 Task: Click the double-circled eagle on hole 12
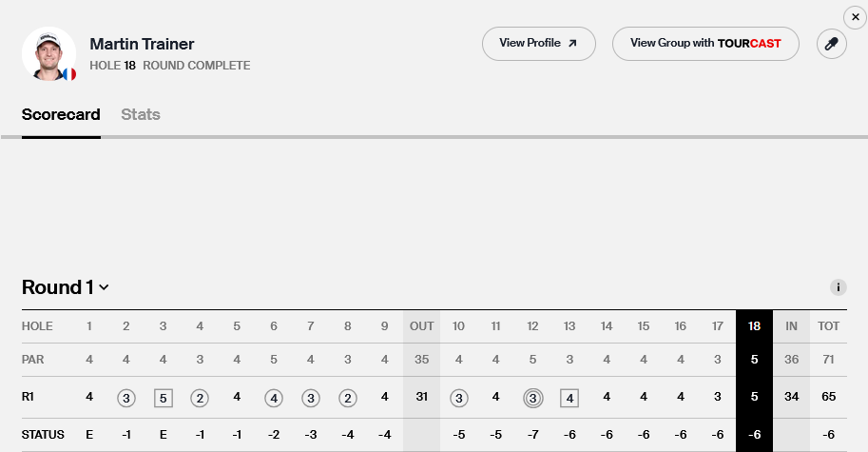point(532,398)
